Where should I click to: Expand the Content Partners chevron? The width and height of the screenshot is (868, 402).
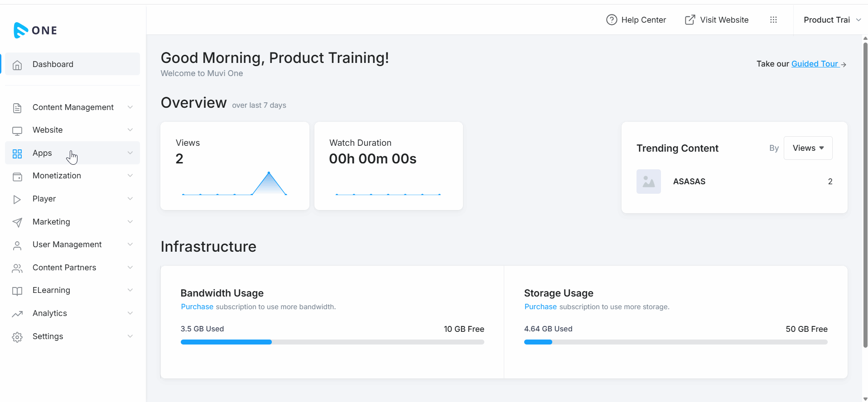(130, 268)
